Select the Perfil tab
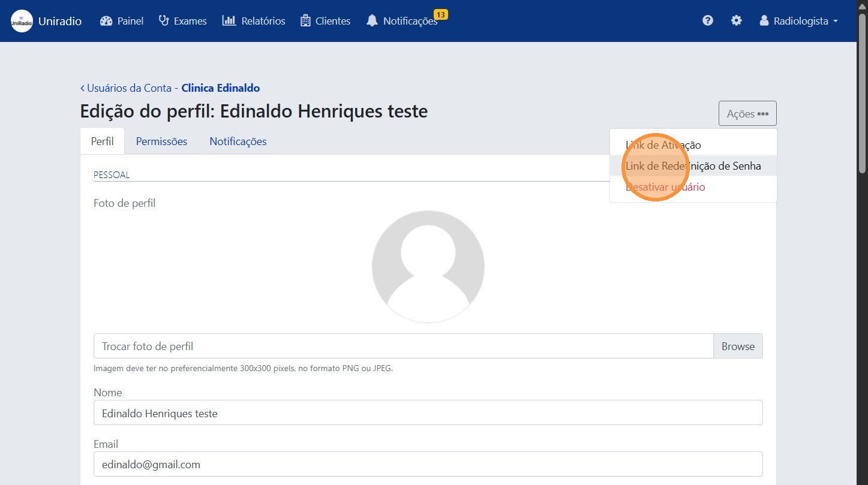The width and height of the screenshot is (868, 485). click(x=102, y=141)
